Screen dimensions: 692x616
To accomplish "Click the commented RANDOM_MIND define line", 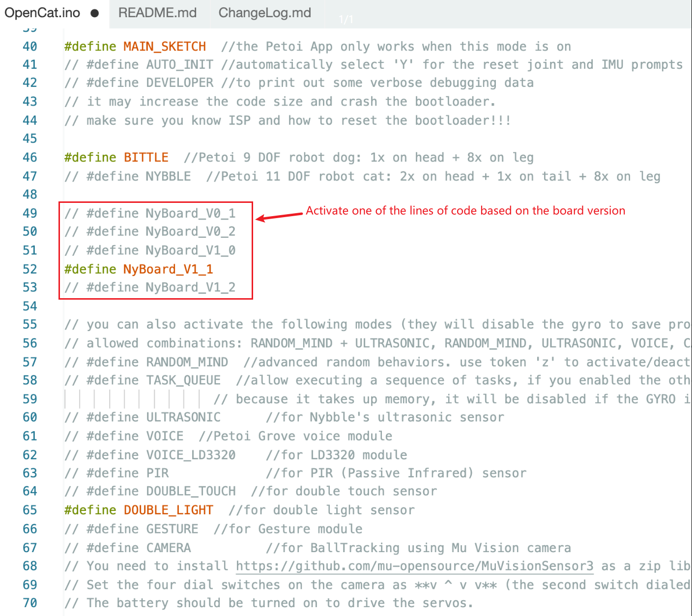I will 146,363.
